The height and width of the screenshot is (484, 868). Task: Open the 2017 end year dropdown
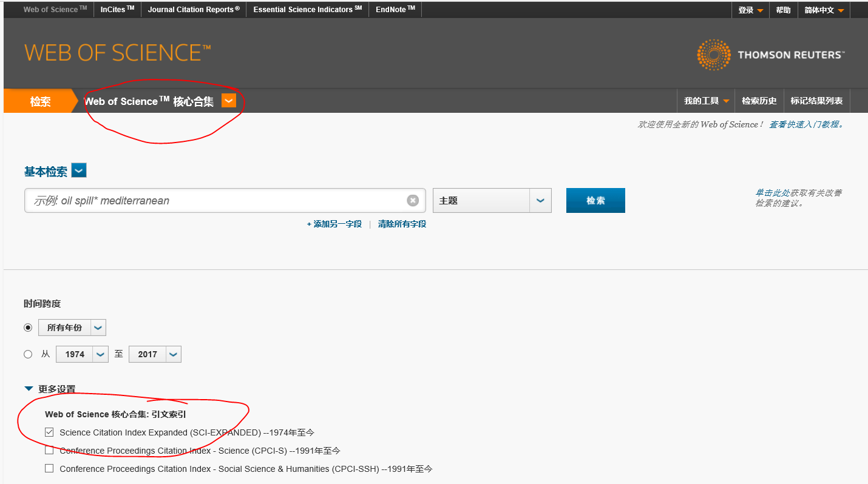pos(155,354)
